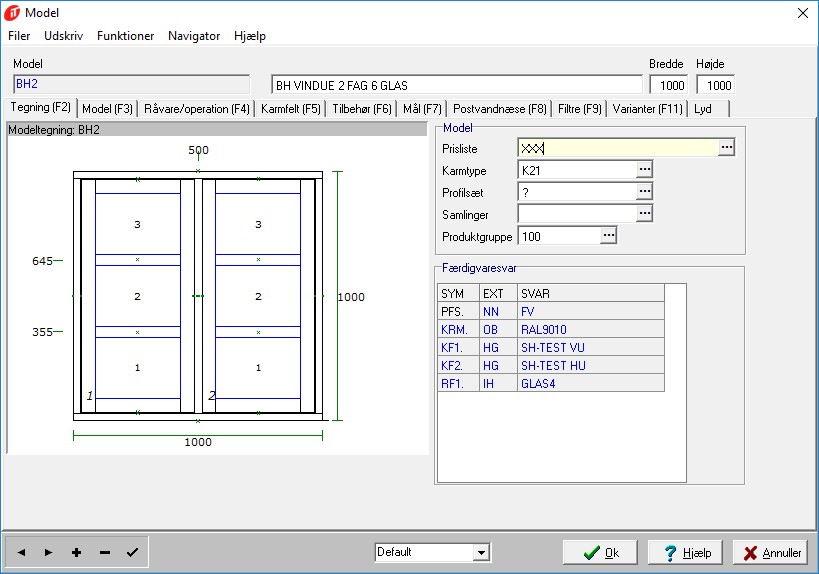
Task: Switch to Filtre (F9) tab
Action: coord(579,109)
